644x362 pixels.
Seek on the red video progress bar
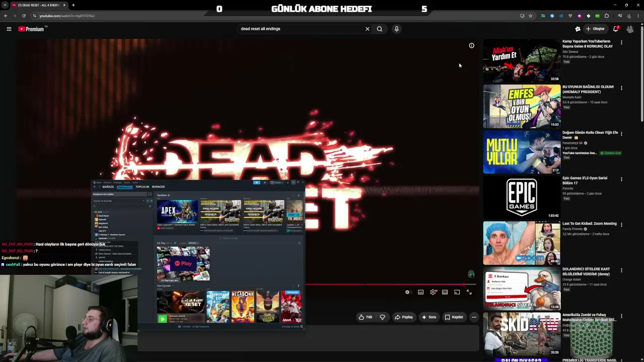(391, 285)
